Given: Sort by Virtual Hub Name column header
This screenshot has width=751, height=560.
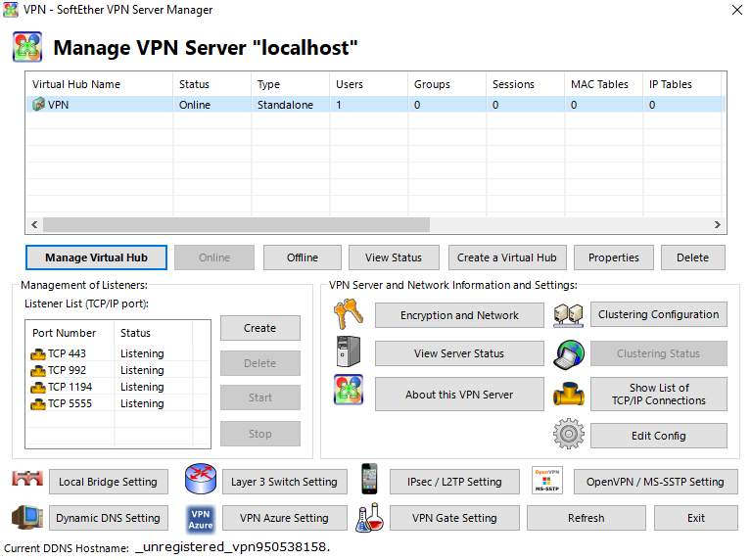Looking at the screenshot, I should pyautogui.click(x=100, y=84).
